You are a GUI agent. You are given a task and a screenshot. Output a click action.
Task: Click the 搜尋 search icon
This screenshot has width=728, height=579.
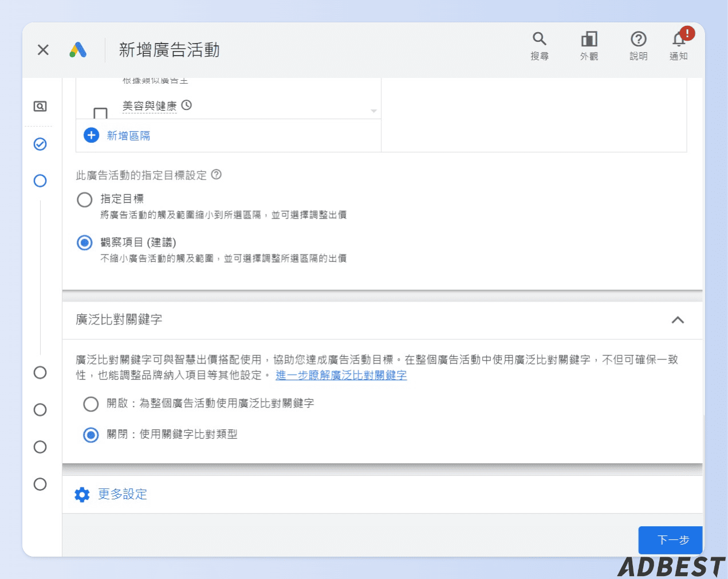tap(539, 38)
